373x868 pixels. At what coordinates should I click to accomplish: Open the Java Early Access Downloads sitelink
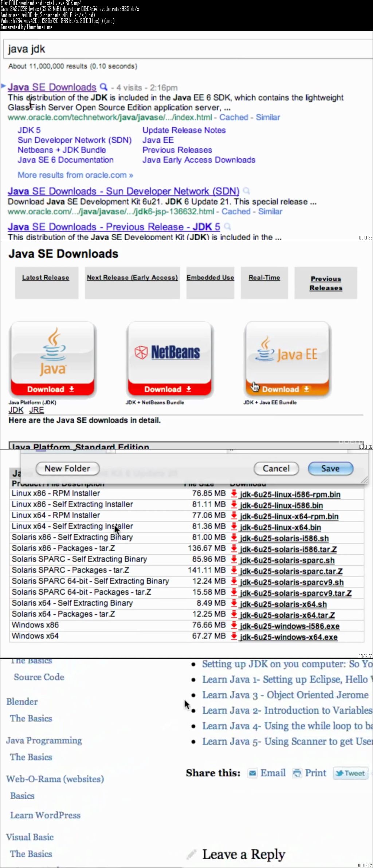coord(199,160)
